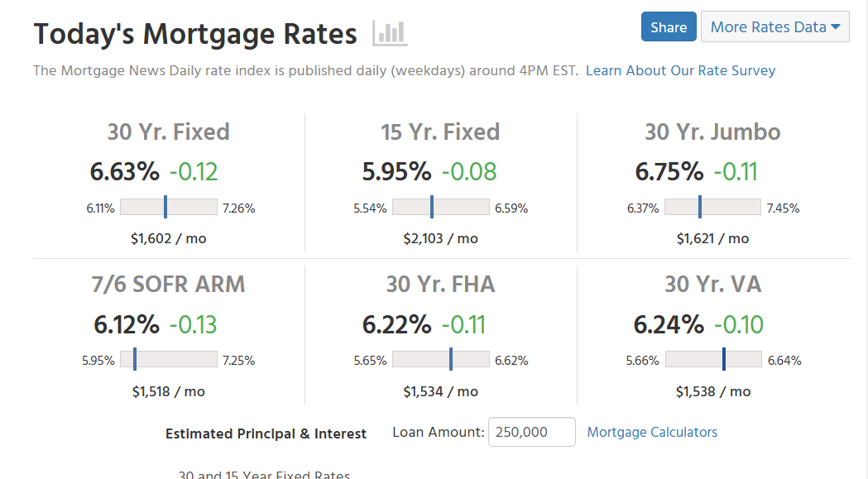
Task: Open the Learn About Our Rate Survey link
Action: [680, 71]
